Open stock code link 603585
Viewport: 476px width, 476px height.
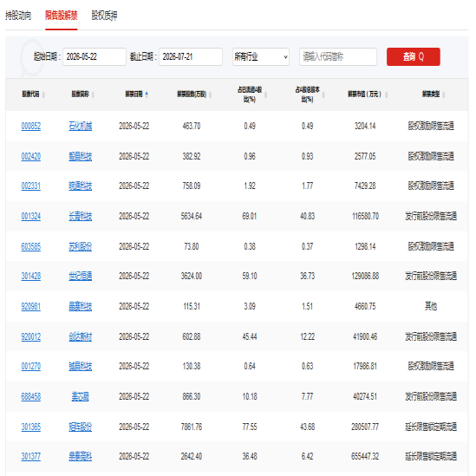(31, 246)
